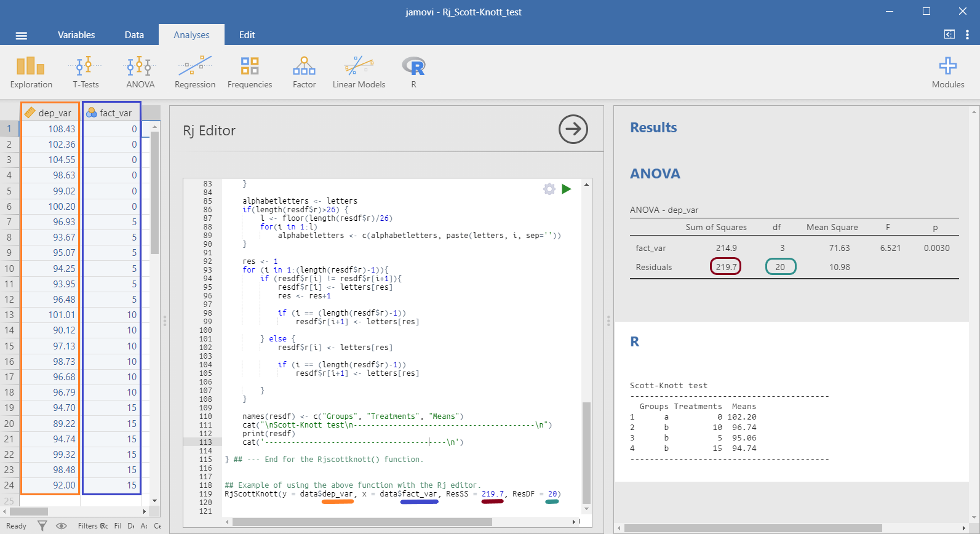Click the fact_var F value 6.521
This screenshot has height=534, width=980.
890,248
